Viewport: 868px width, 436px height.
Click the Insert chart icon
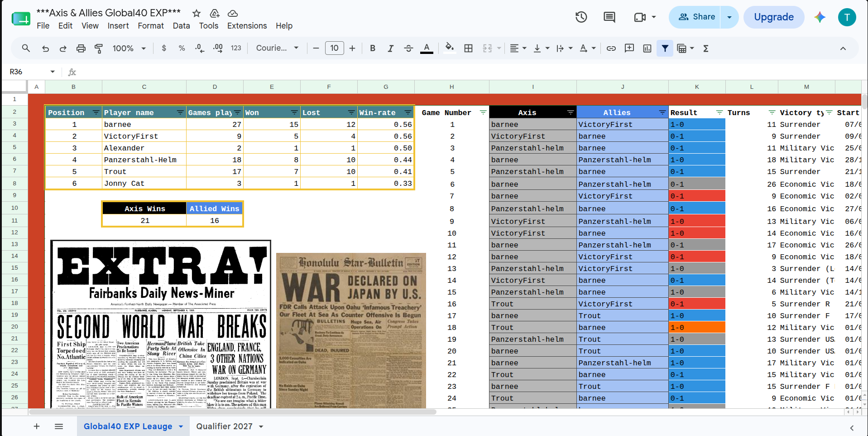tap(647, 48)
